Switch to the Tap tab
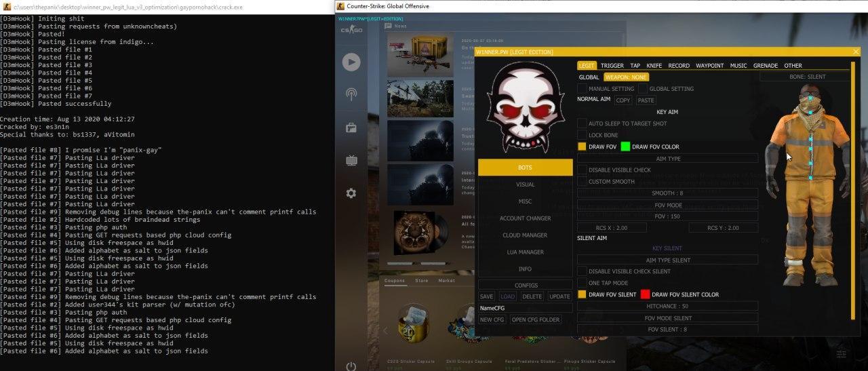Image resolution: width=868 pixels, height=371 pixels. click(x=635, y=66)
